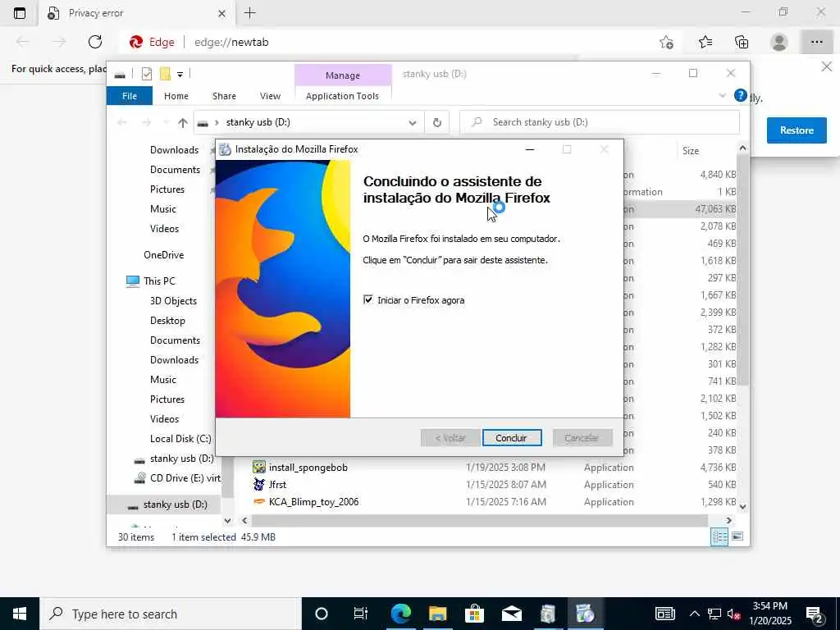This screenshot has width=840, height=630.
Task: Open Microsoft Edge taskbar icon
Action: click(x=400, y=614)
